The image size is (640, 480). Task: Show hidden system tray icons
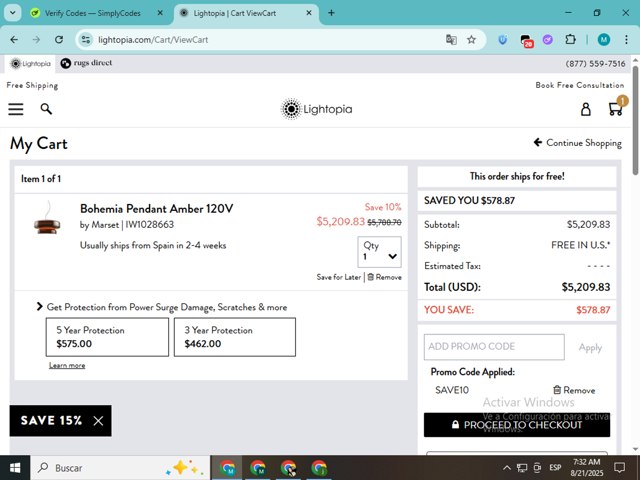click(x=507, y=468)
